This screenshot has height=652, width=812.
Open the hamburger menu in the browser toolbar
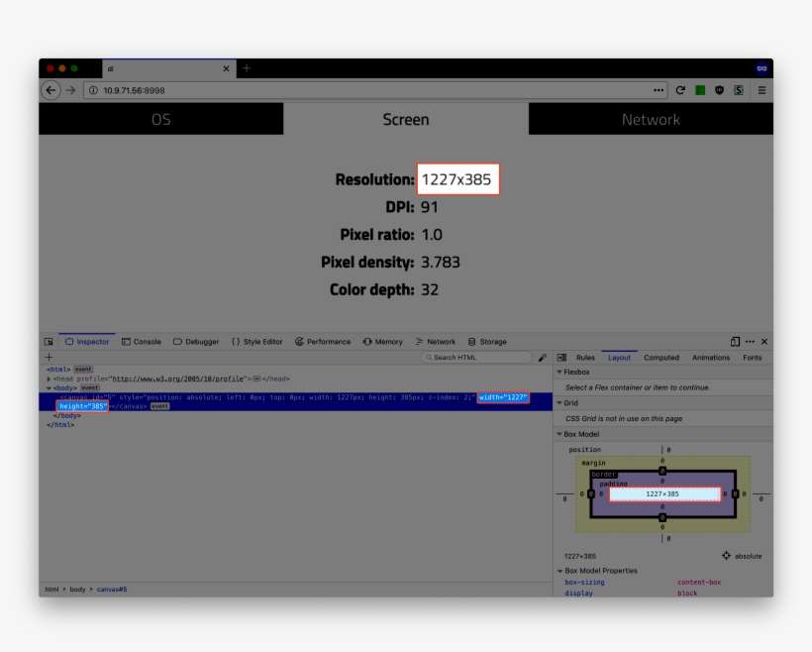pos(761,90)
